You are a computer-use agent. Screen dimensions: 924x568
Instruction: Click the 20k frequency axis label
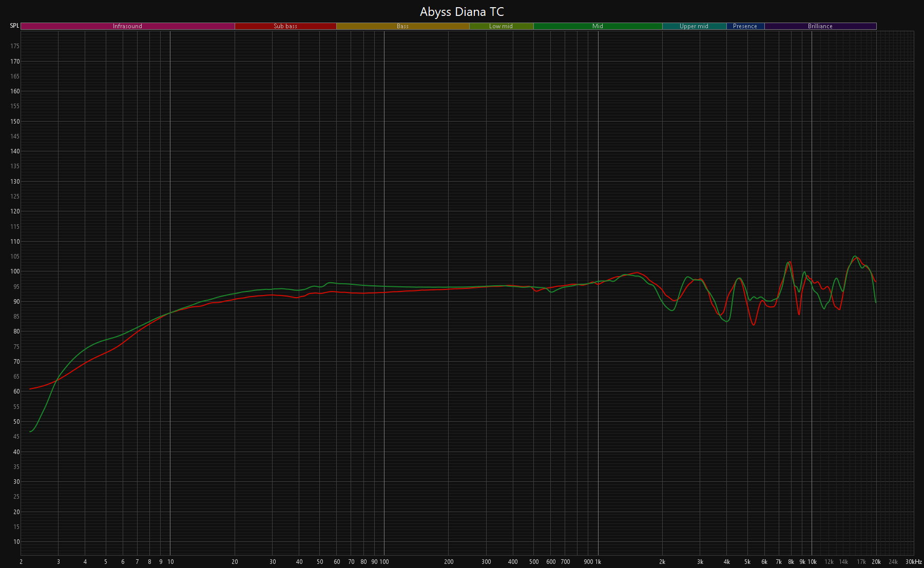pos(876,562)
